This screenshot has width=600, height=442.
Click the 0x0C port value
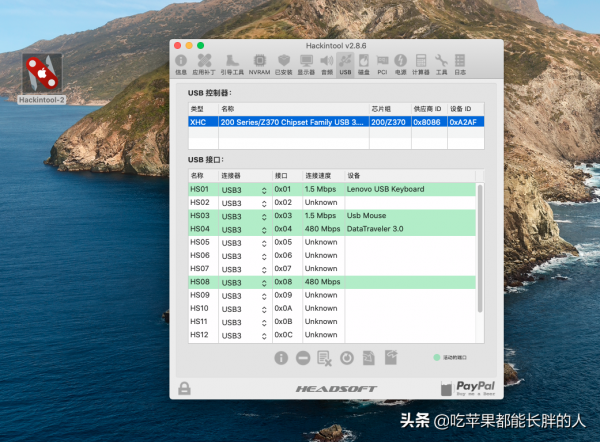pyautogui.click(x=283, y=334)
